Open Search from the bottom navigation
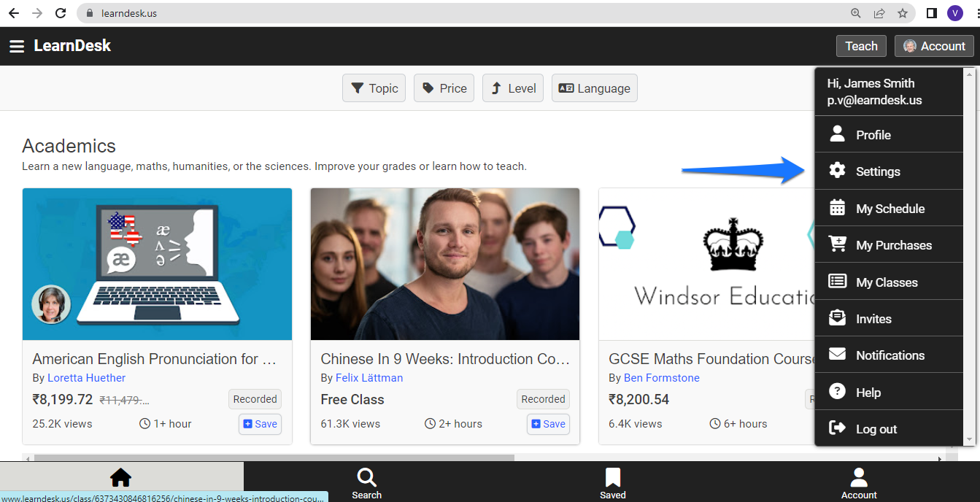This screenshot has width=980, height=502. pos(366,482)
